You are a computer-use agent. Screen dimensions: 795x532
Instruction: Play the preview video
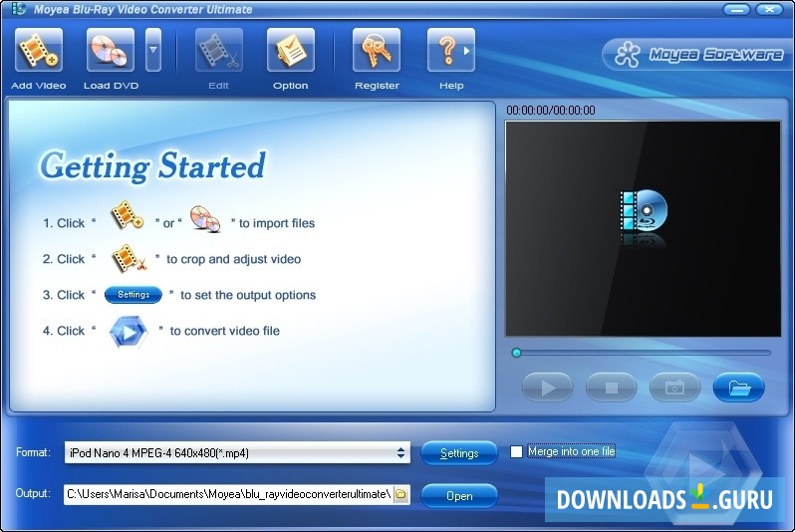pyautogui.click(x=548, y=388)
